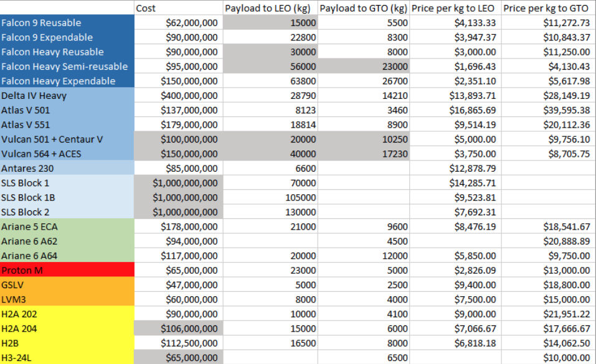
Task: Click the 'H3-24L' row label
Action: (67, 358)
